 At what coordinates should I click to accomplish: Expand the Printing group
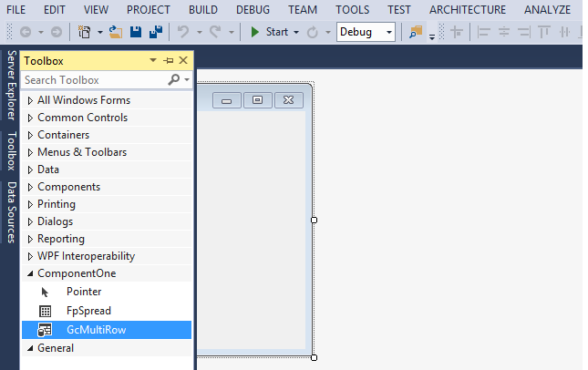(30, 204)
